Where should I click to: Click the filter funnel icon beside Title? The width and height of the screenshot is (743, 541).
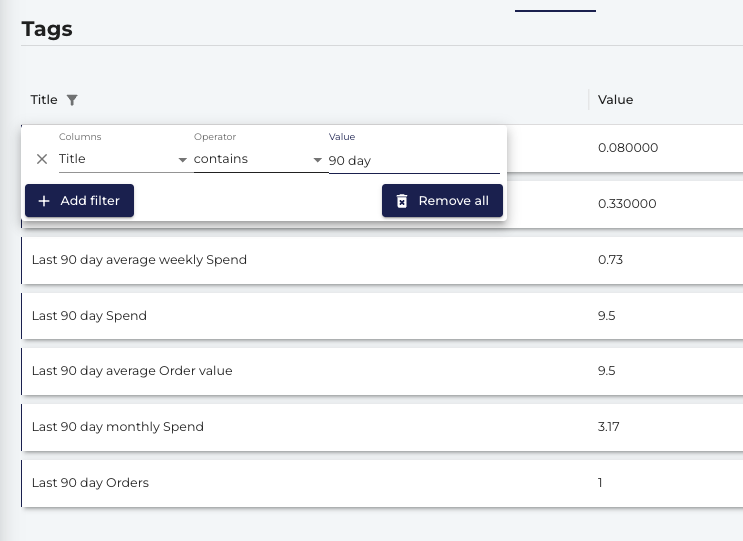point(72,100)
